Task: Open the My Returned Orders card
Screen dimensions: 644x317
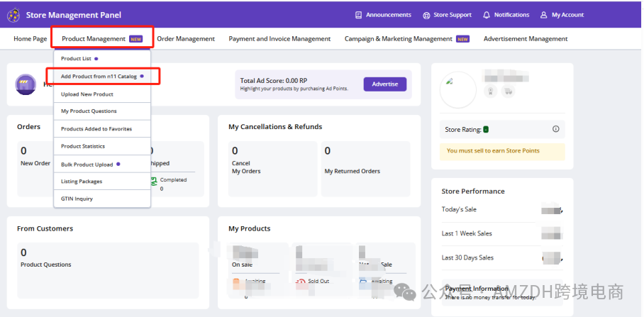Action: point(365,169)
